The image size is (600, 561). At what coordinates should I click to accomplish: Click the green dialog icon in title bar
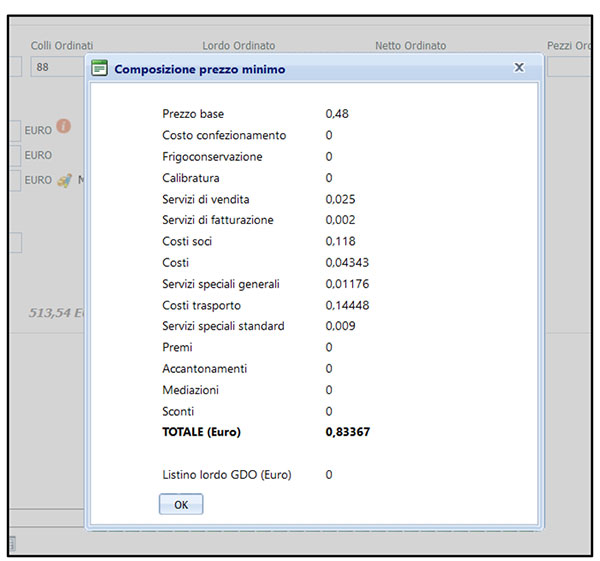99,69
